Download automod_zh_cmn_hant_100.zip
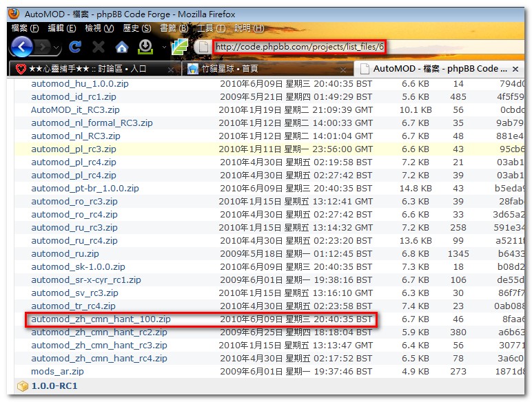Viewport: 532px width, 402px height. coord(101,319)
